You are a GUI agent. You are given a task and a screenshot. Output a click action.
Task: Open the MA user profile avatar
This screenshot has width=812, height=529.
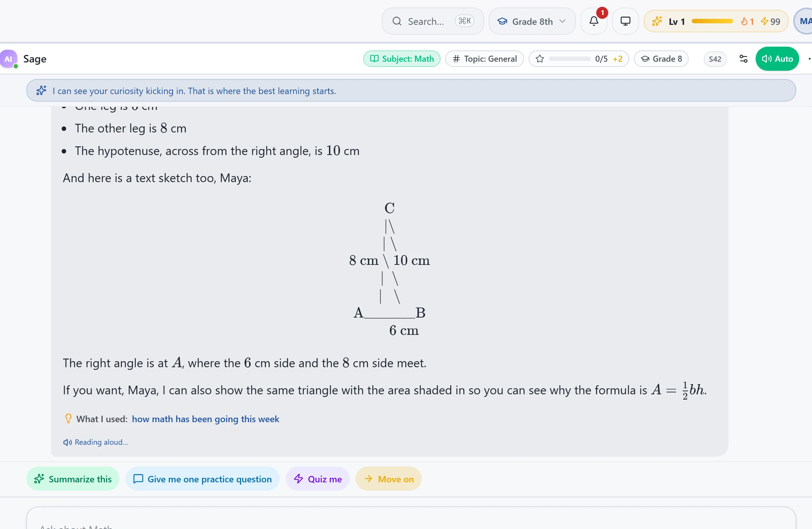[804, 21]
